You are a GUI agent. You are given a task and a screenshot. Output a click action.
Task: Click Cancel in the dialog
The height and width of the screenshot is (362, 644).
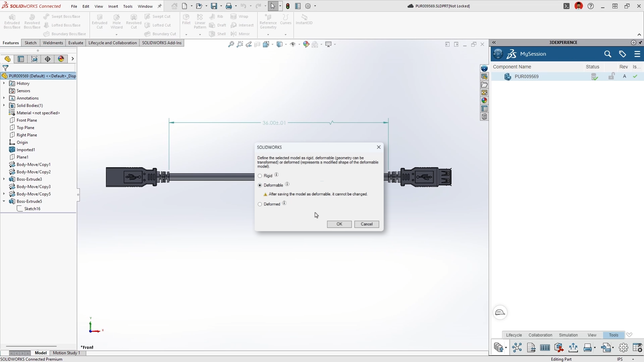coord(366,224)
